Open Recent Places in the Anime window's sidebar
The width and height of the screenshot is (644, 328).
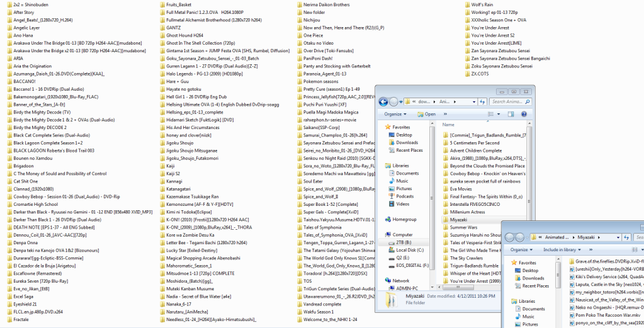click(405, 150)
